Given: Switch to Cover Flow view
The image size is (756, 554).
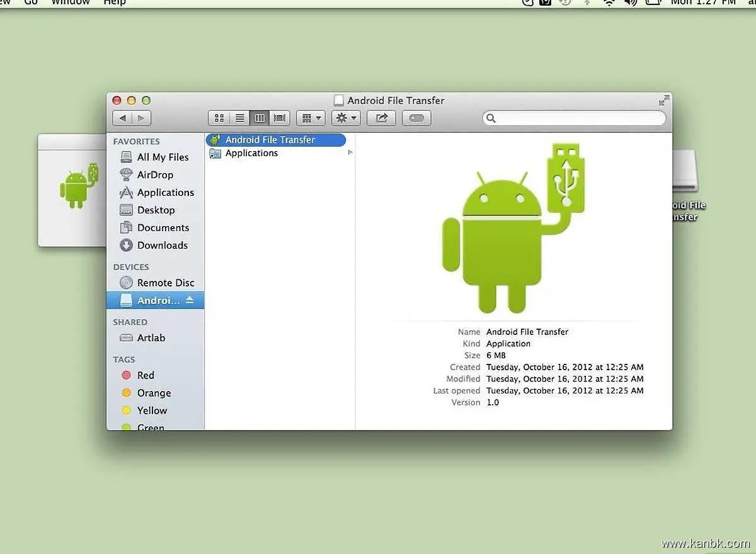Looking at the screenshot, I should click(280, 118).
